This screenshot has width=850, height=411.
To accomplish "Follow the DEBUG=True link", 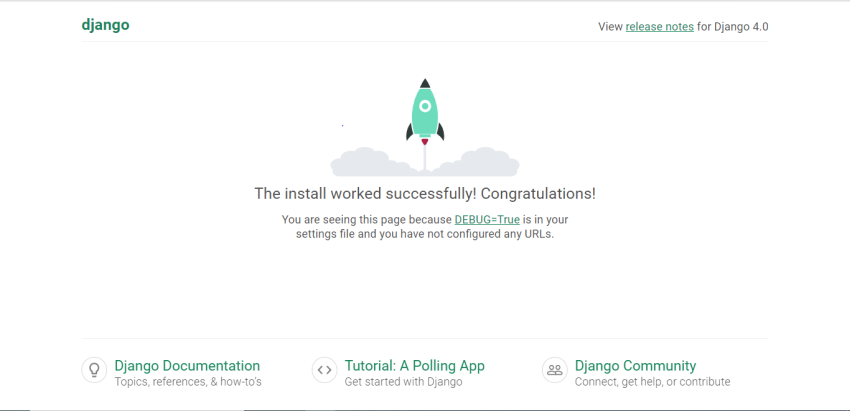I will [x=487, y=220].
